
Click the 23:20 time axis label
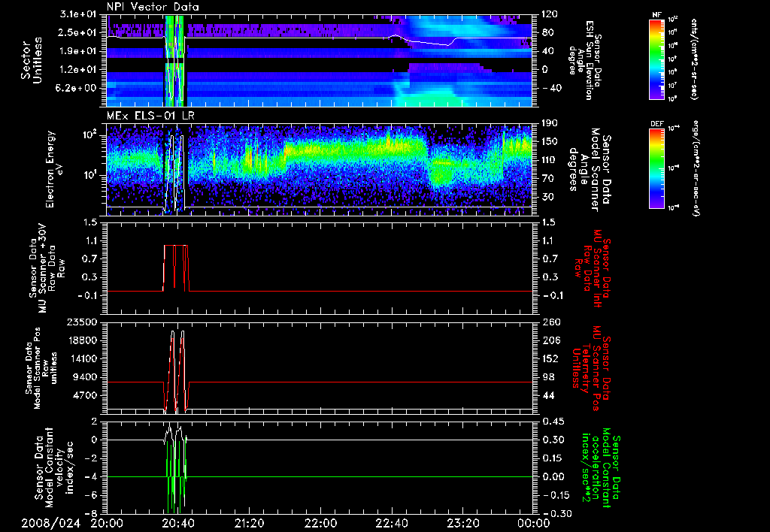tap(462, 523)
